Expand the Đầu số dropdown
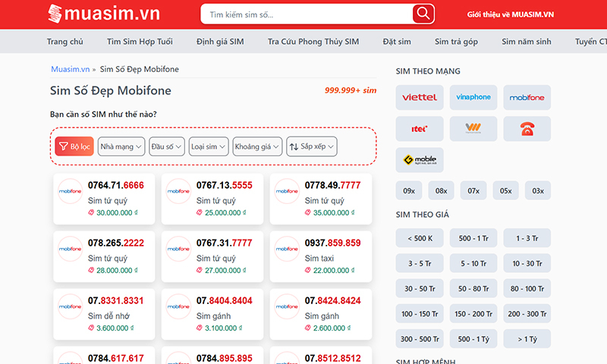This screenshot has width=607, height=364. (x=166, y=146)
